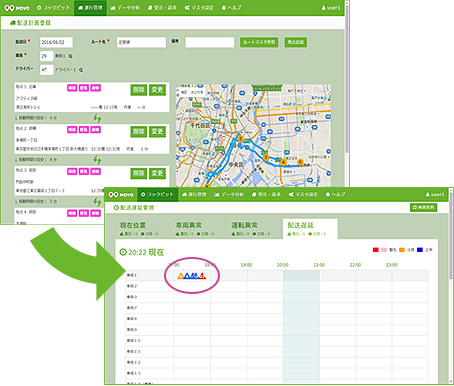Click the blue color legend swatch
454x386 pixels.
[420, 250]
